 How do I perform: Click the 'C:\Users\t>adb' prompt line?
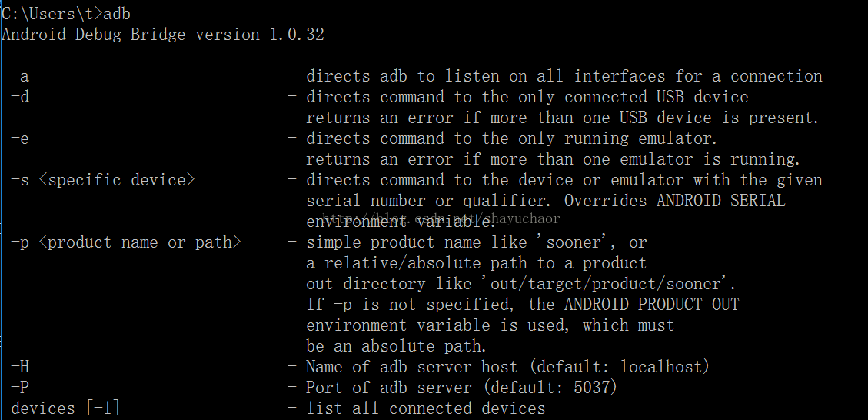pyautogui.click(x=66, y=13)
